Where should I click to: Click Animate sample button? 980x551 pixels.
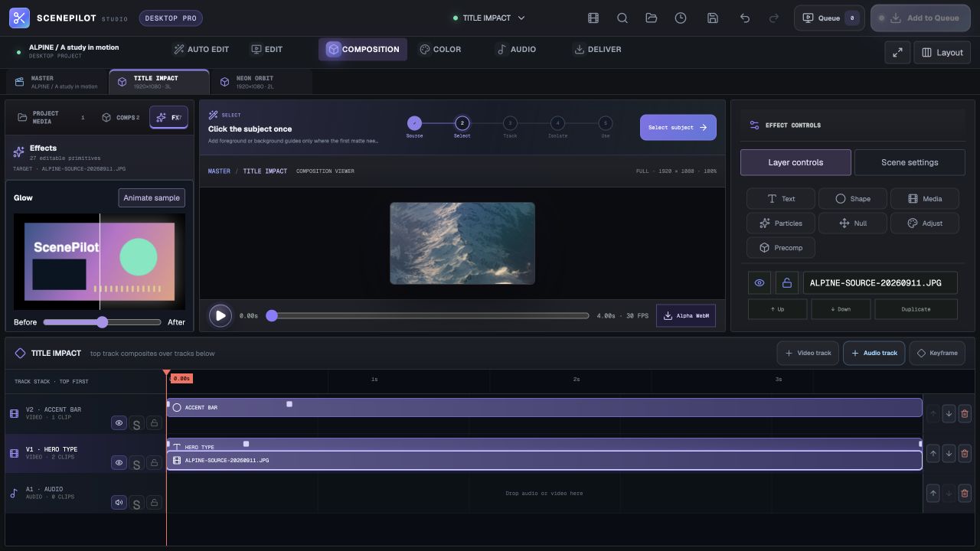[152, 197]
